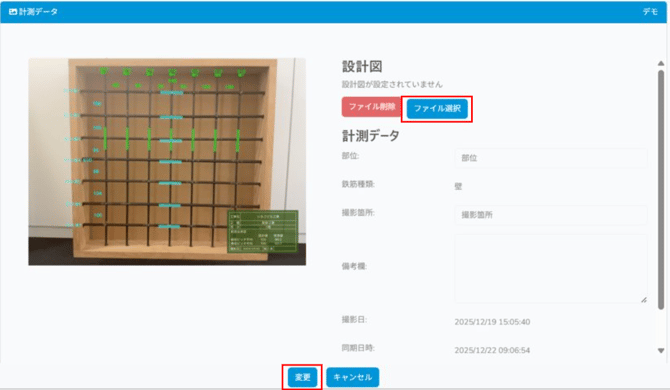This screenshot has height=390, width=670.
Task: Click the red ファイル削除 button
Action: 372,107
